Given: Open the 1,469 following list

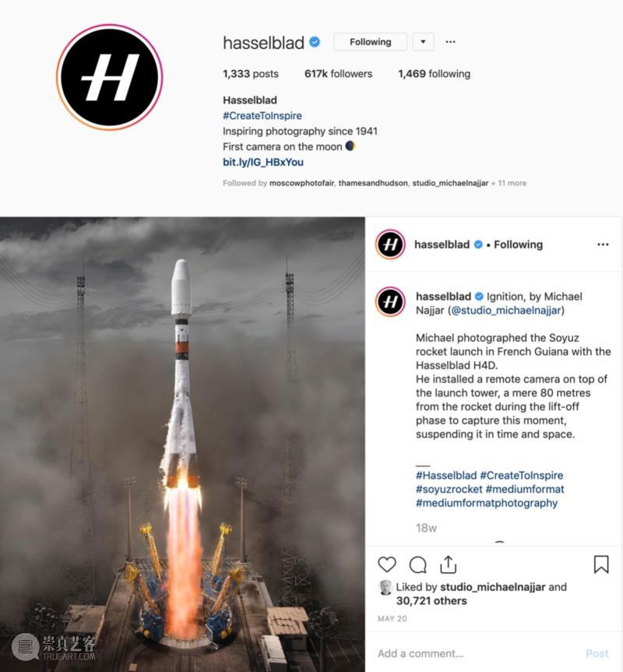Looking at the screenshot, I should (x=434, y=74).
